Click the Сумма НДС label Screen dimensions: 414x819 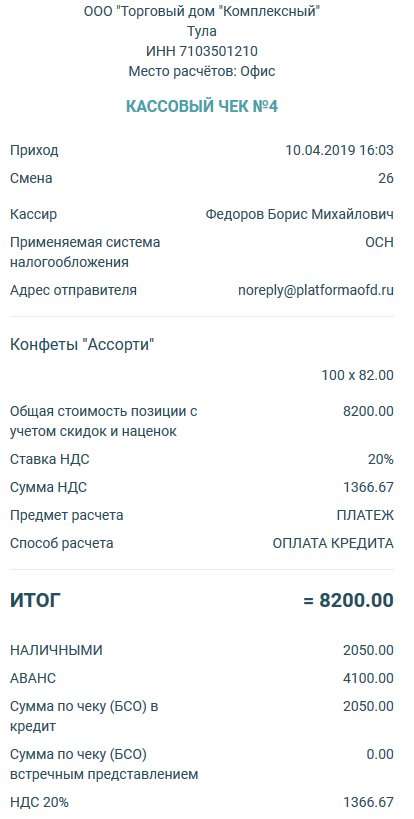click(49, 488)
